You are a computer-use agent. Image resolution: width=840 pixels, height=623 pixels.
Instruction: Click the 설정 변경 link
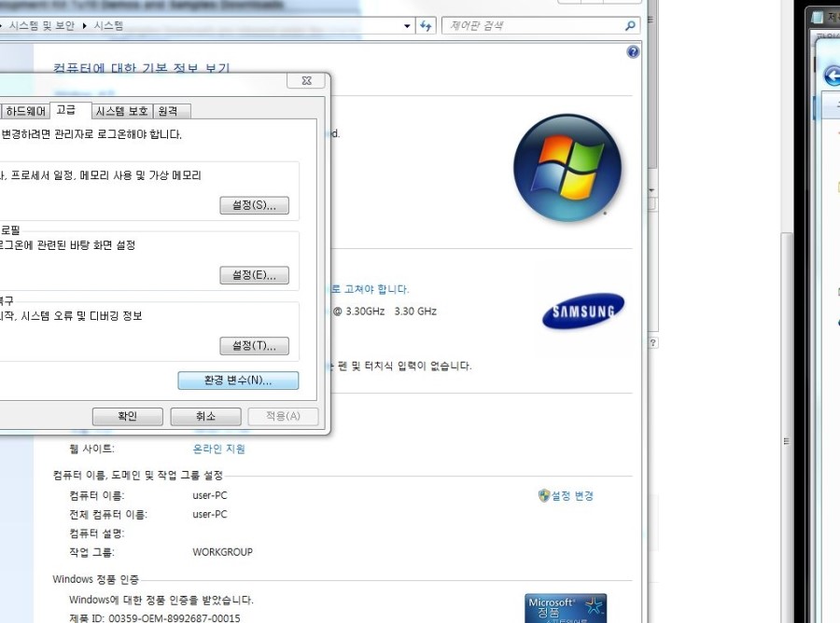(x=572, y=496)
